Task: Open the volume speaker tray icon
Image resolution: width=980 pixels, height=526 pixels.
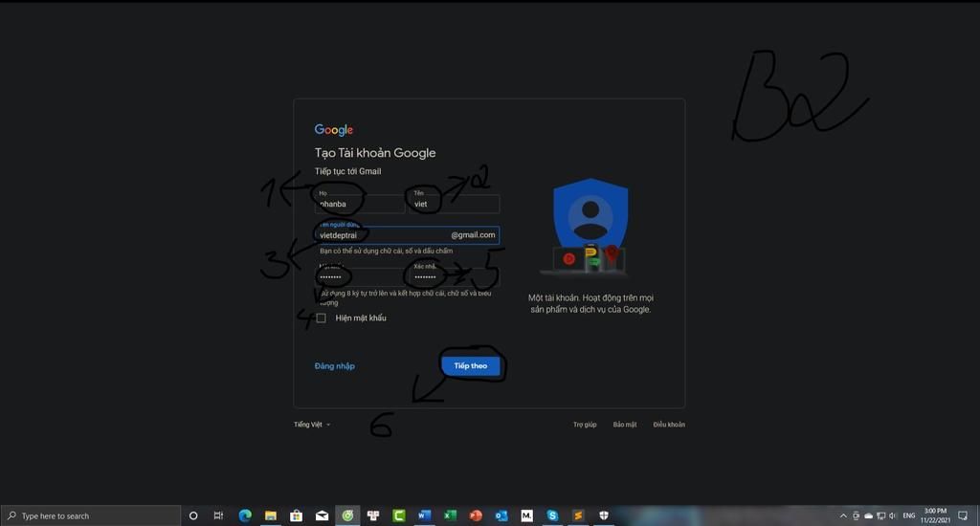Action: click(893, 515)
